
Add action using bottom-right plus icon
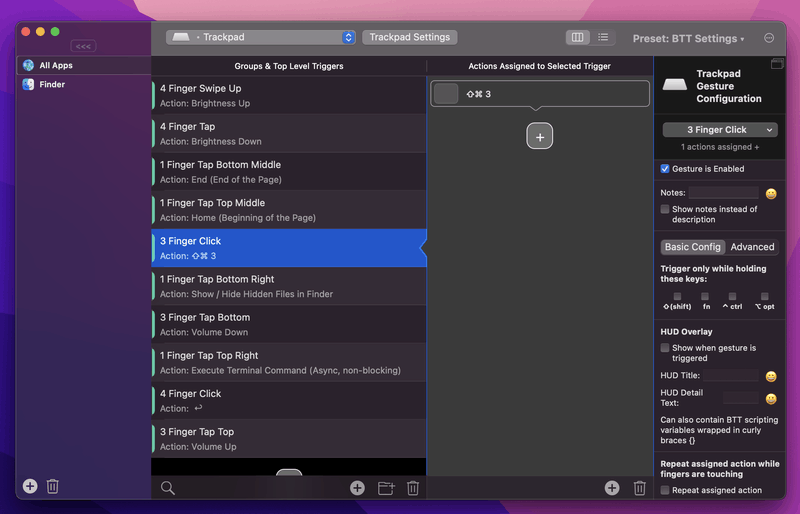(x=612, y=488)
